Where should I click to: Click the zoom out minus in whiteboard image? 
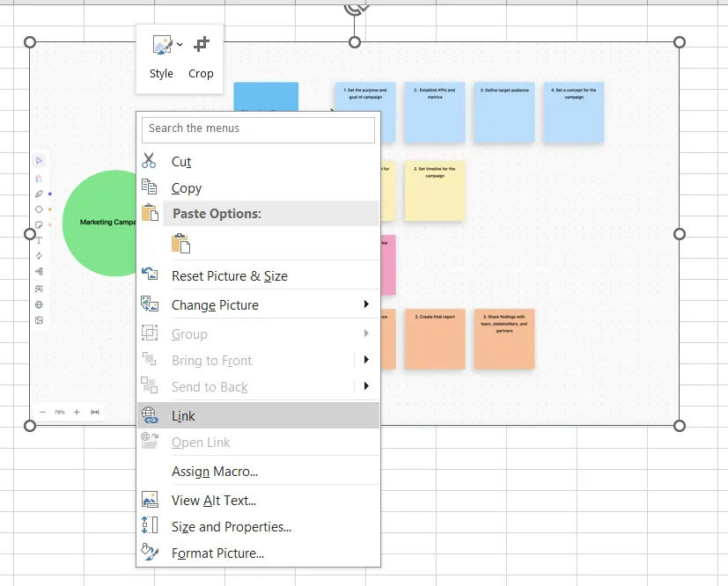[43, 412]
